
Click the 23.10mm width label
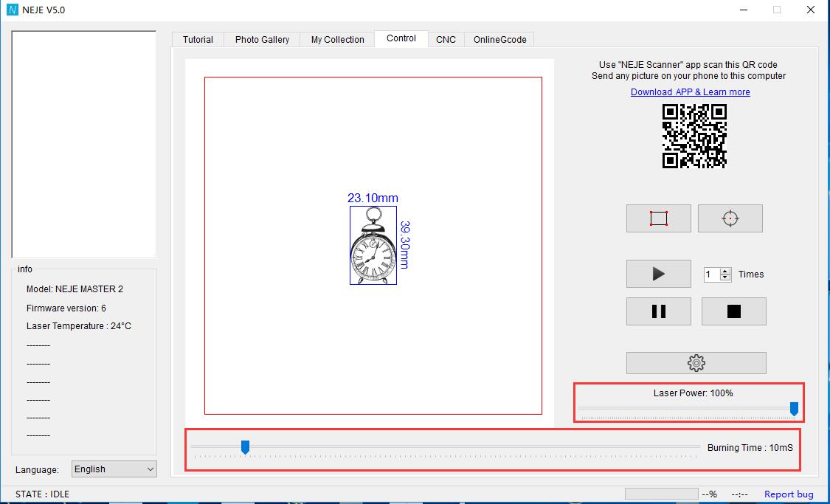point(373,198)
